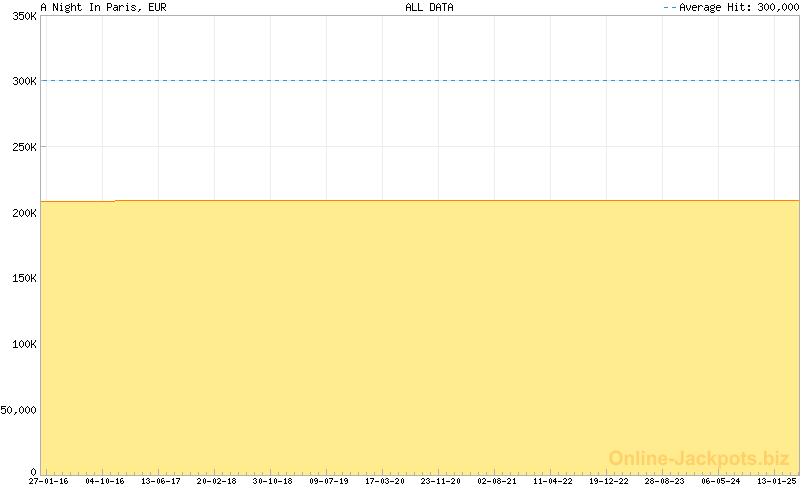Select the 27-01-16 date on x-axis
800x490 pixels.
pos(49,481)
